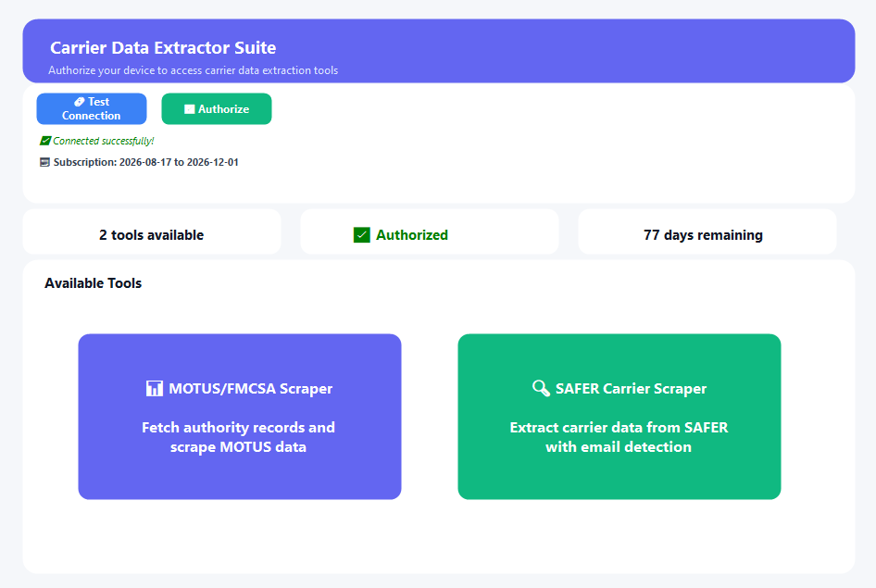The image size is (876, 588).
Task: Click the 'Available Tools' heading
Action: coord(94,283)
